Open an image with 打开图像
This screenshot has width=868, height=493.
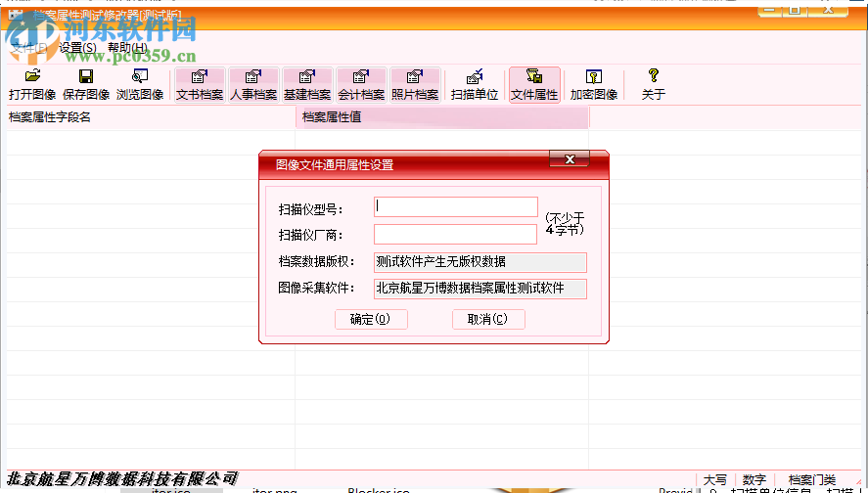tap(32, 85)
